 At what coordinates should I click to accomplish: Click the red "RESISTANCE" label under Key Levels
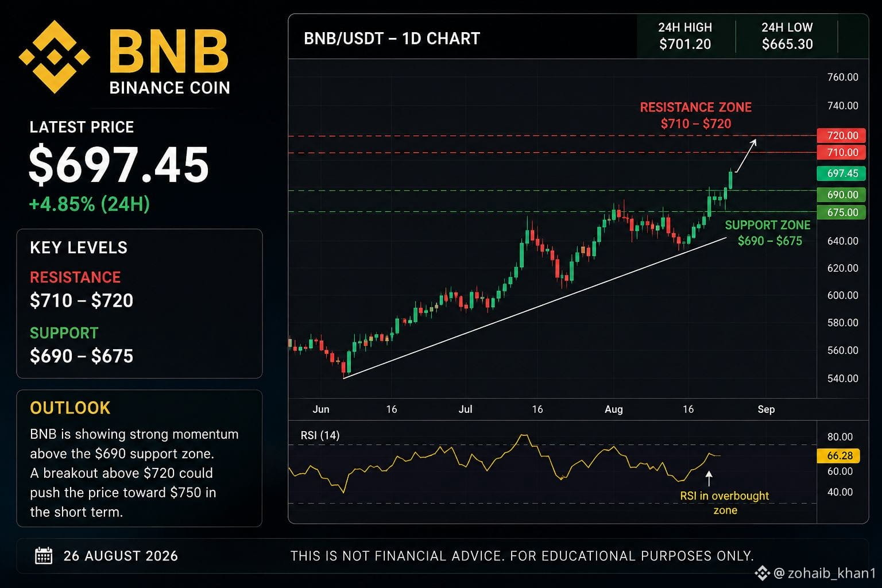[75, 277]
